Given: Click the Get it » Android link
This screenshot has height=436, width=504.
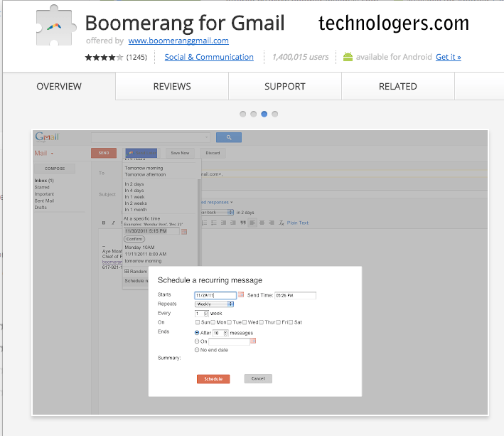Looking at the screenshot, I should [x=449, y=57].
